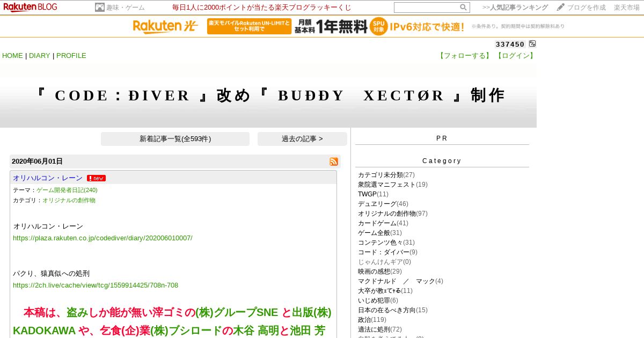Open the plaza.rakuten.co.jp diary URL link
The width and height of the screenshot is (644, 338).
point(103,238)
